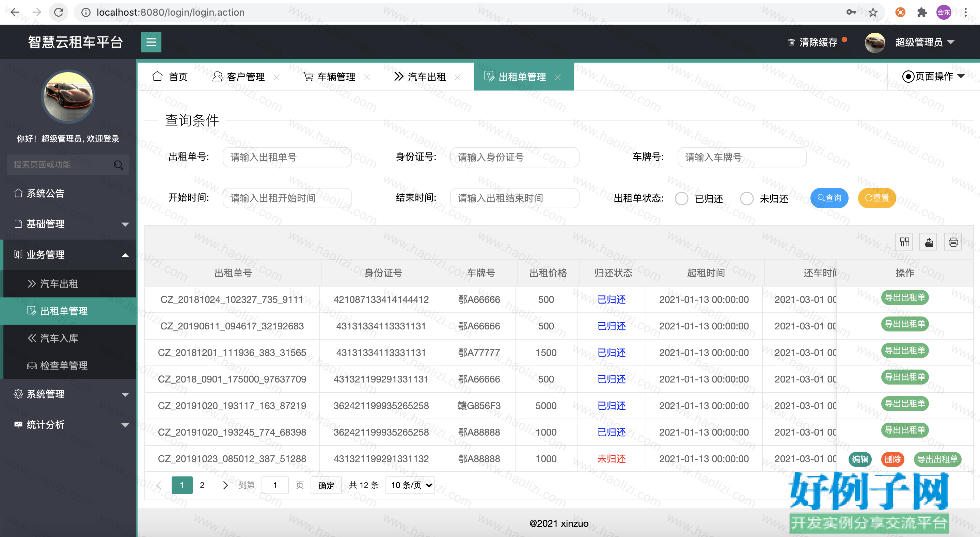Click the purple Chrome profile avatar
This screenshot has height=537, width=980.
(x=944, y=12)
